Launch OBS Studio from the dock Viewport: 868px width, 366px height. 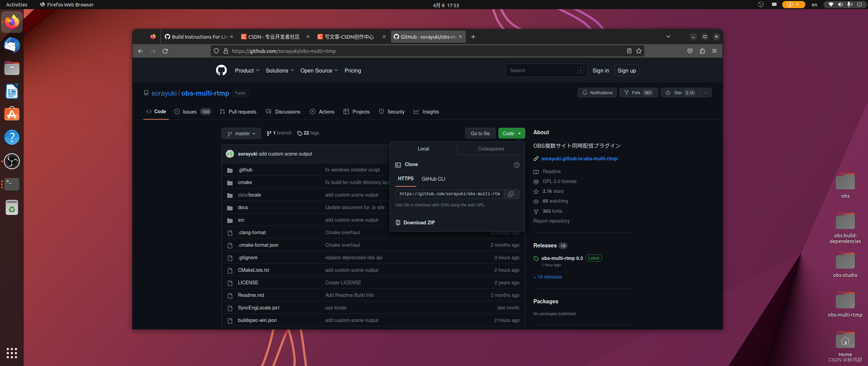pyautogui.click(x=12, y=161)
